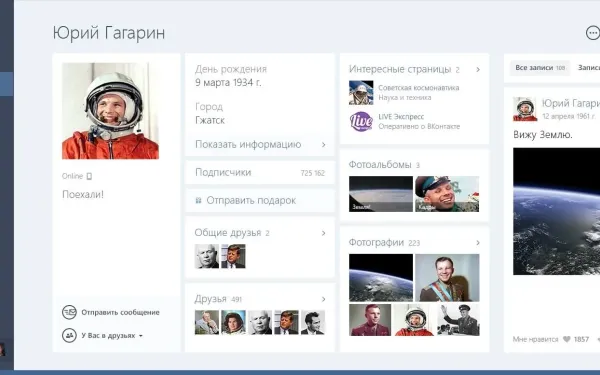Image resolution: width=600 pixels, height=375 pixels.
Task: Click the city value Гжатск
Action: pyautogui.click(x=210, y=120)
